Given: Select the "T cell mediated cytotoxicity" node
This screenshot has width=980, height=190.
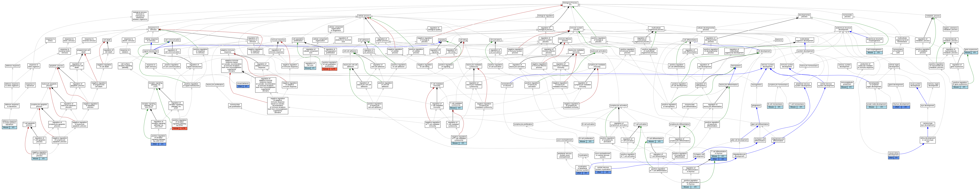Looking at the screenshot, I should pyautogui.click(x=456, y=105).
